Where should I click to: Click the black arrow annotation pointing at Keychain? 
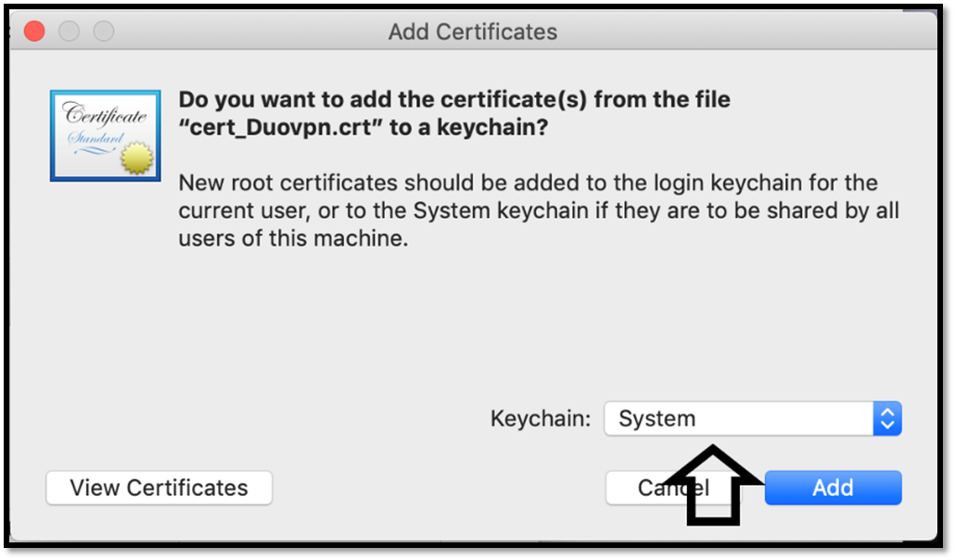click(713, 486)
